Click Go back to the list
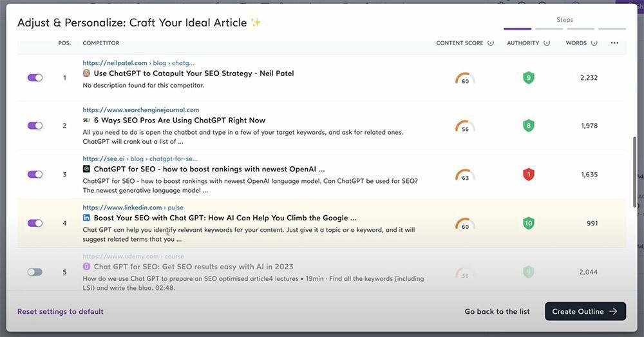Image resolution: width=644 pixels, height=337 pixels. point(497,311)
